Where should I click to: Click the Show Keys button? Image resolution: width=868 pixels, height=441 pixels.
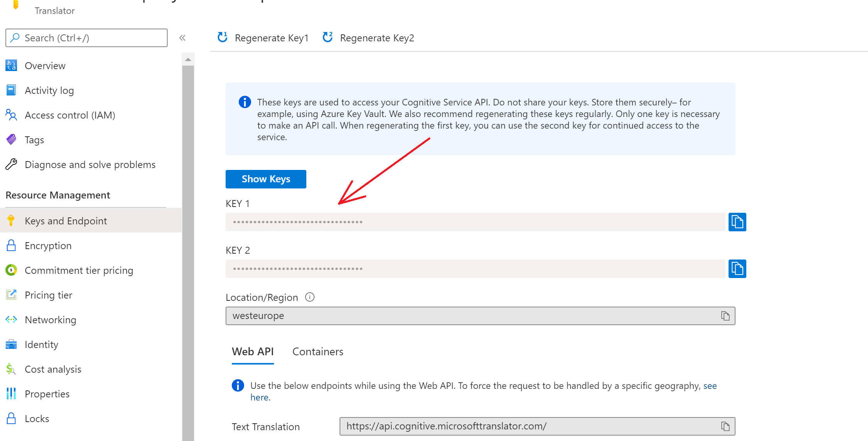click(x=265, y=179)
